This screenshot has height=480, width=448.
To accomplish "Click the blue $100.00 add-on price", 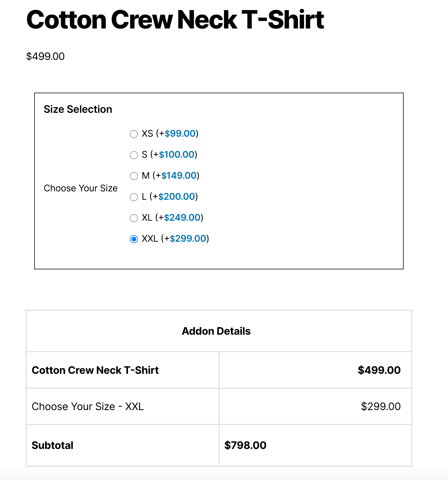I will click(x=176, y=155).
